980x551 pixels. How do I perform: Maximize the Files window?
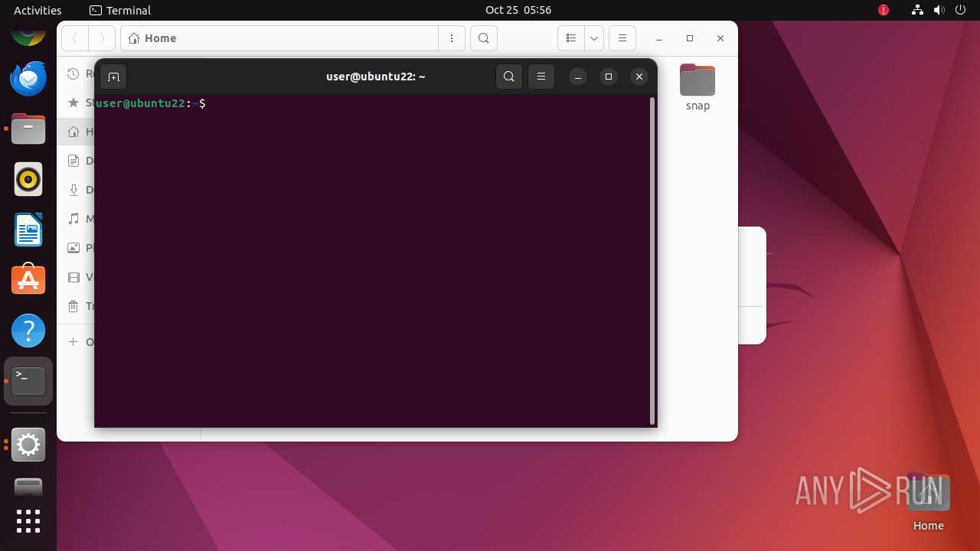(690, 38)
